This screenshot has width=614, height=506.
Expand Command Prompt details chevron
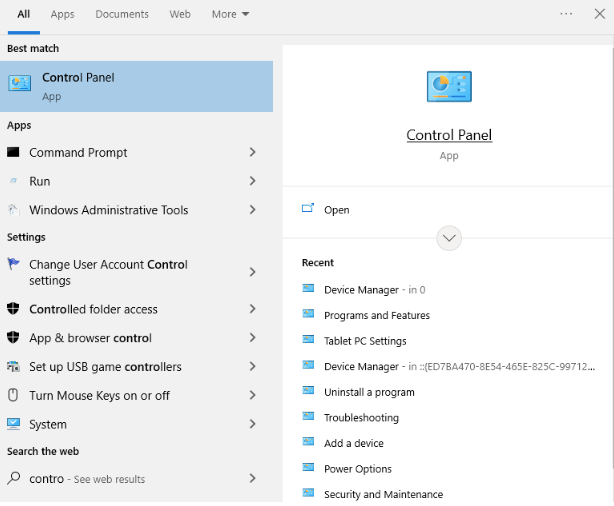[x=253, y=152]
